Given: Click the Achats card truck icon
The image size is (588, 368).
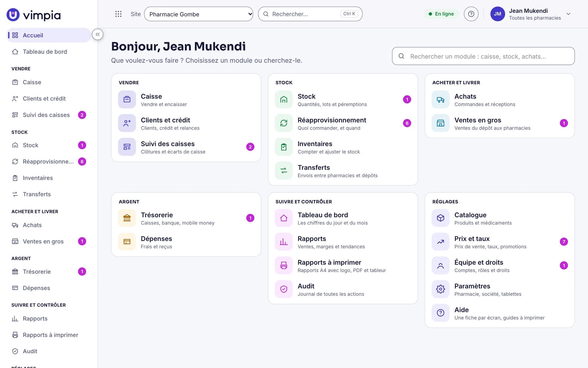Looking at the screenshot, I should pyautogui.click(x=440, y=99).
